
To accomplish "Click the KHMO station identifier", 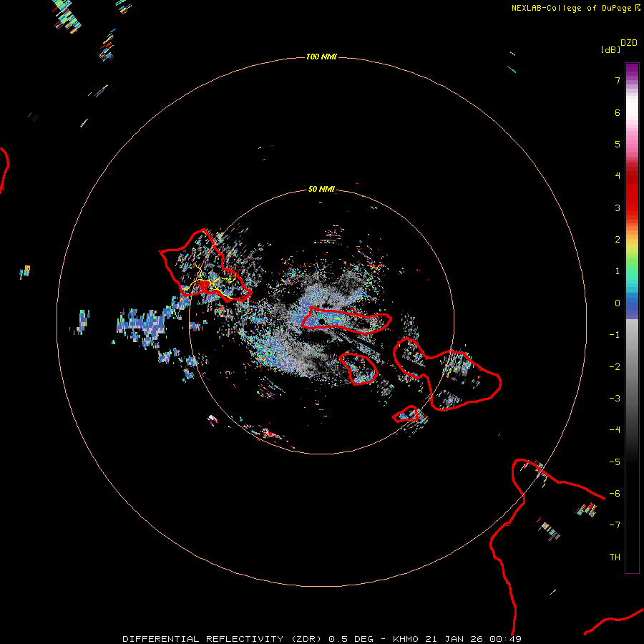I will pos(406,639).
